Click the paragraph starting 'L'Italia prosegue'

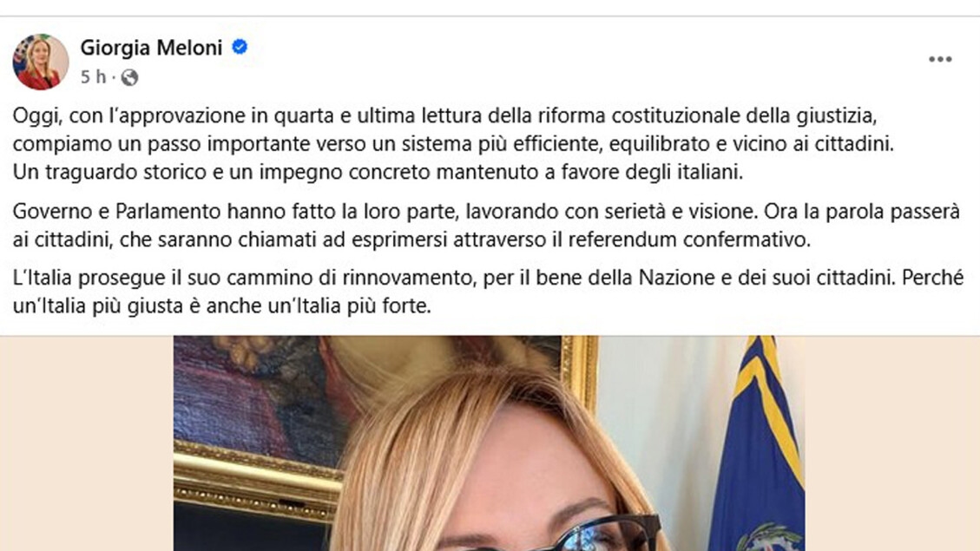click(488, 292)
